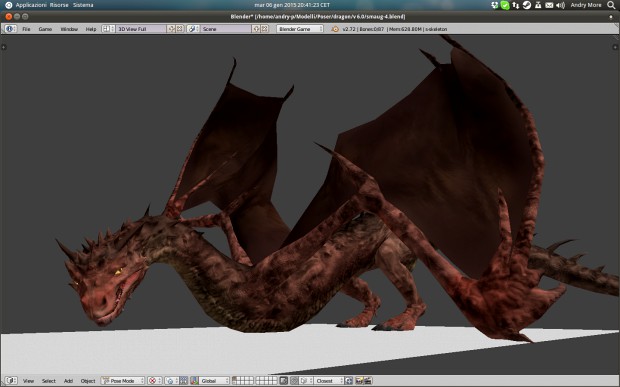Image resolution: width=620 pixels, height=387 pixels.
Task: Open the Andry More user menu
Action: [x=586, y=5]
